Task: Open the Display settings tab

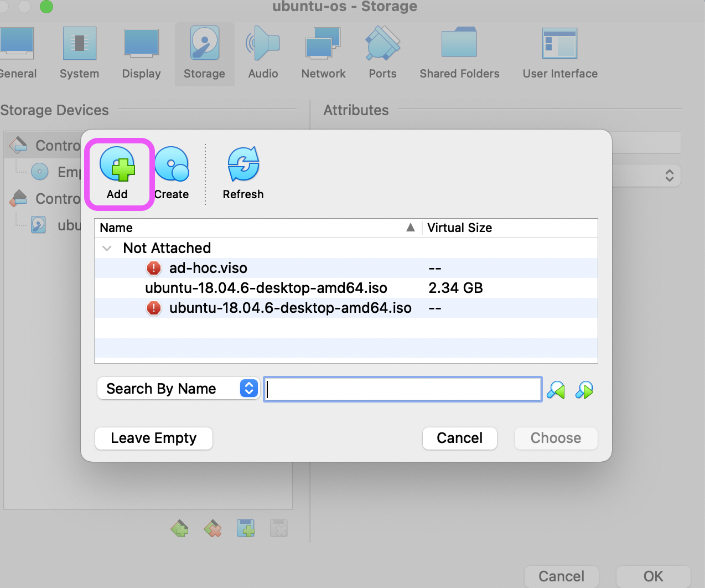Action: pos(142,54)
